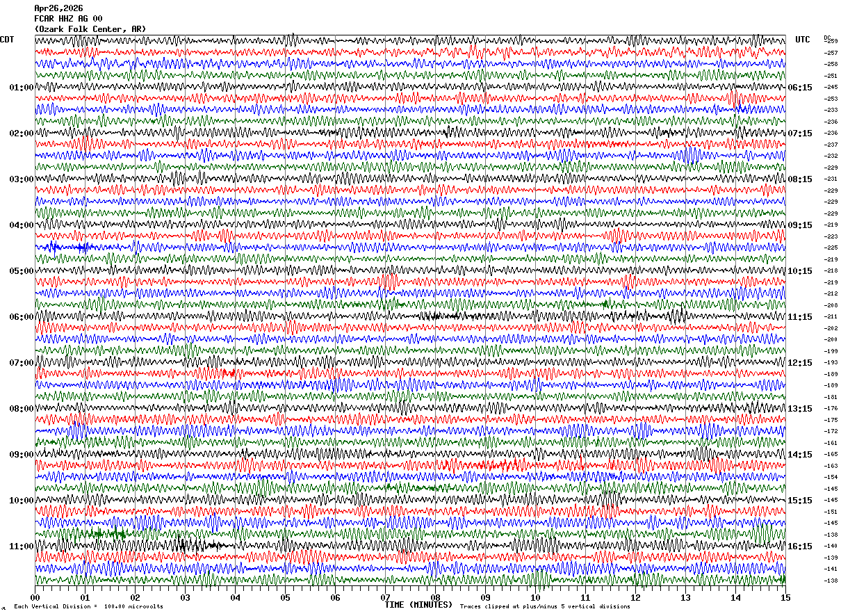Select the 07:00 CDT row label
841x616 pixels.
(x=22, y=363)
